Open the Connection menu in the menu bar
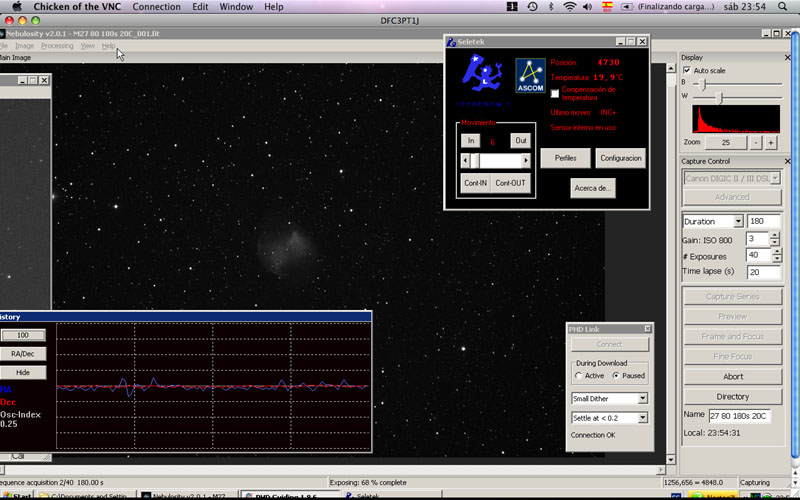Screen dimensions: 800x500 [x=156, y=7]
